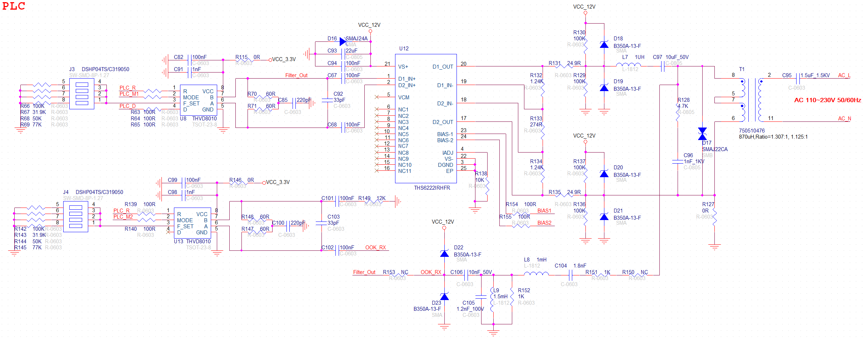Image resolution: width=868 pixels, height=339 pixels.
Task: Select the PLC_M2 net label
Action: (x=123, y=217)
